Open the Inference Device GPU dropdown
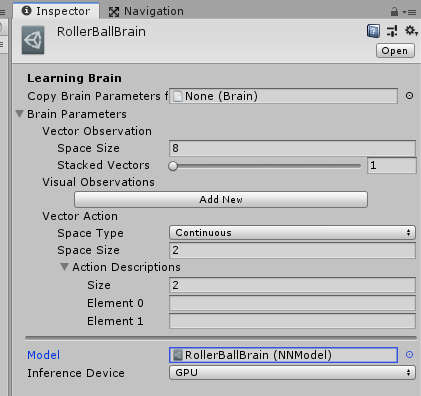 [x=292, y=373]
